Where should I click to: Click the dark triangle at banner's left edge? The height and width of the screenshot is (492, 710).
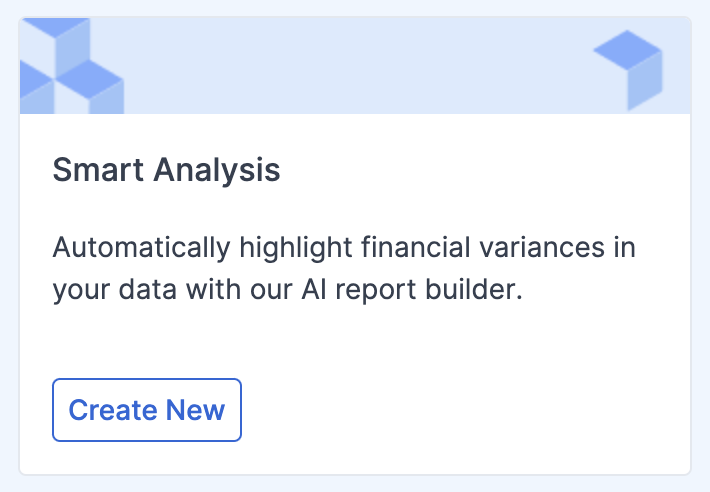tap(34, 79)
